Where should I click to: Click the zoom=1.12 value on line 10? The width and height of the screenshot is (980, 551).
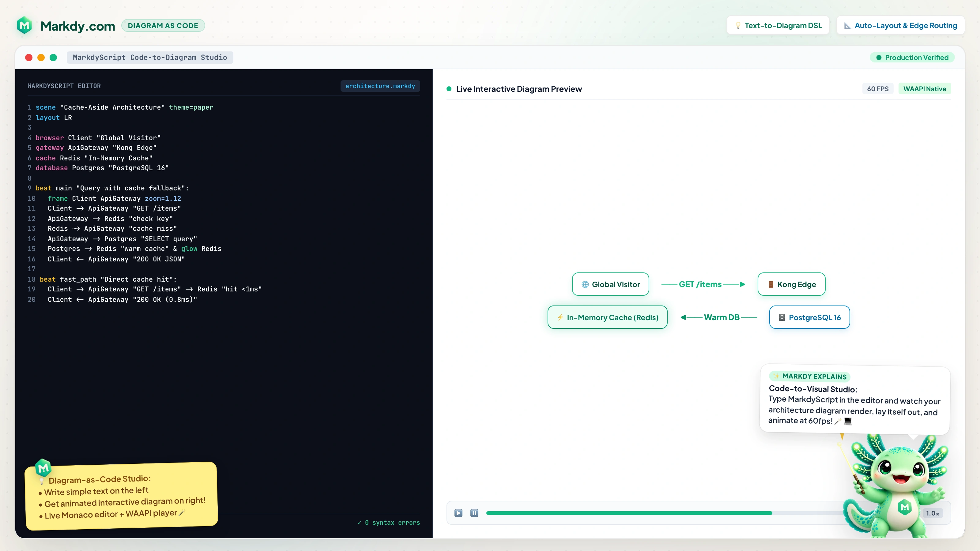(163, 198)
